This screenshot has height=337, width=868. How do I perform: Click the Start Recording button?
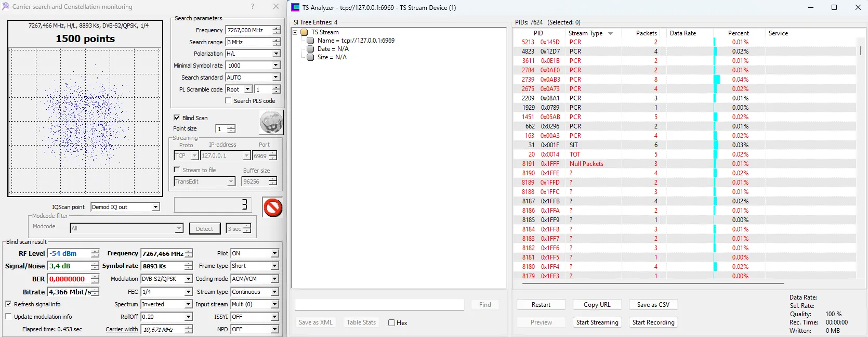(x=653, y=322)
